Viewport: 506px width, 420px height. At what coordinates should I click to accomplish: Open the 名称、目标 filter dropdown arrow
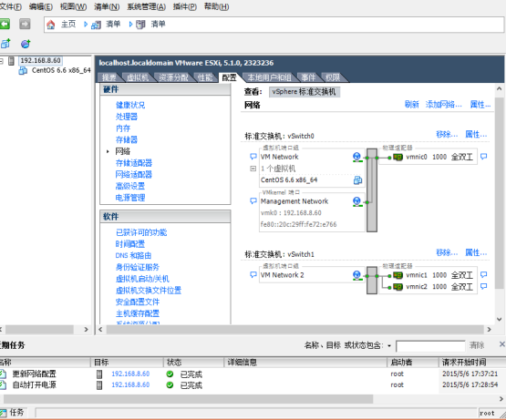pos(389,346)
